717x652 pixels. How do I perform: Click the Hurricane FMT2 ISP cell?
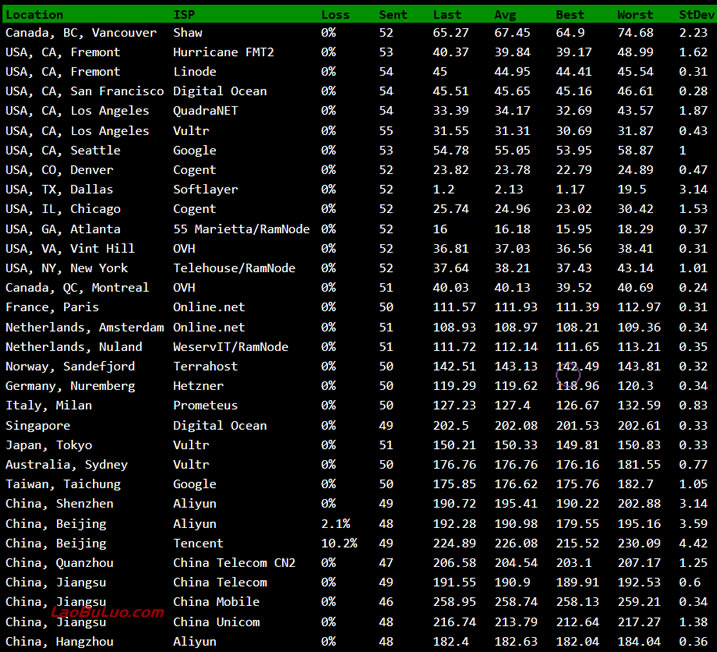[x=223, y=52]
